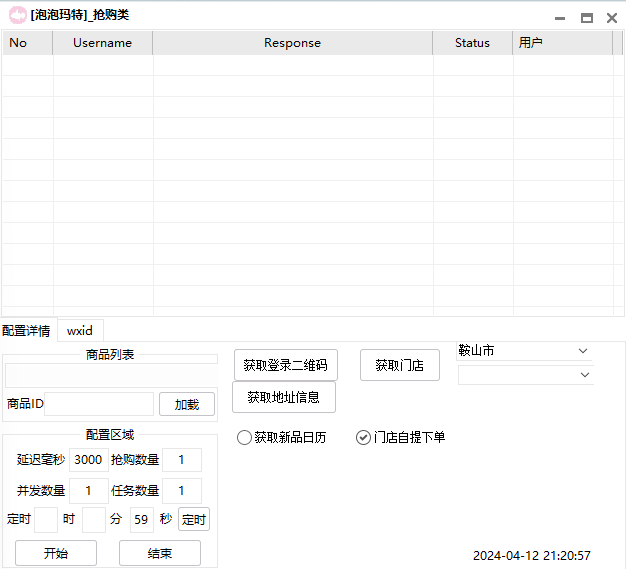The width and height of the screenshot is (626, 569).
Task: Click the 泡泡玛特 app icon in title bar
Action: coord(17,15)
